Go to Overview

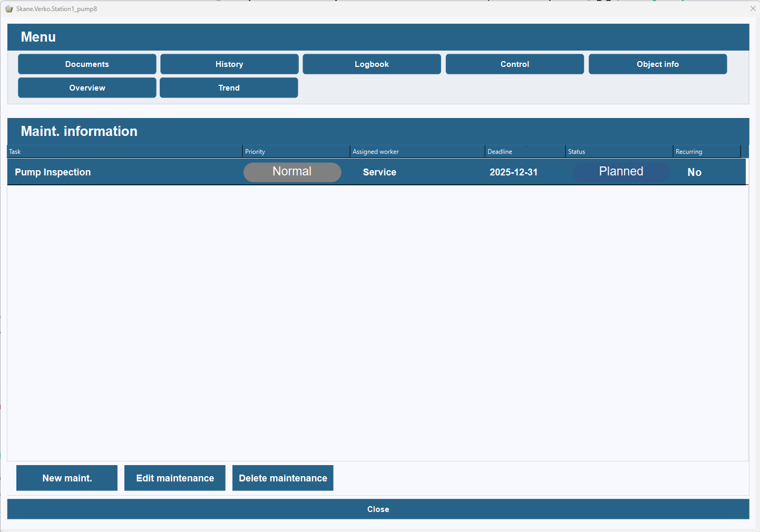pyautogui.click(x=87, y=88)
